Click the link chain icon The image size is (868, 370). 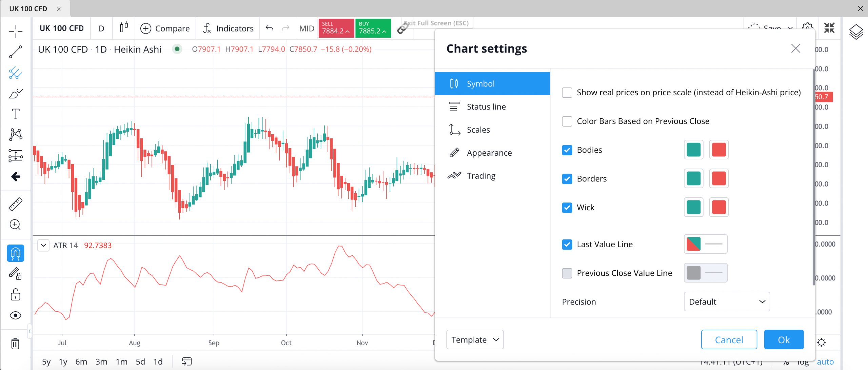tap(402, 28)
